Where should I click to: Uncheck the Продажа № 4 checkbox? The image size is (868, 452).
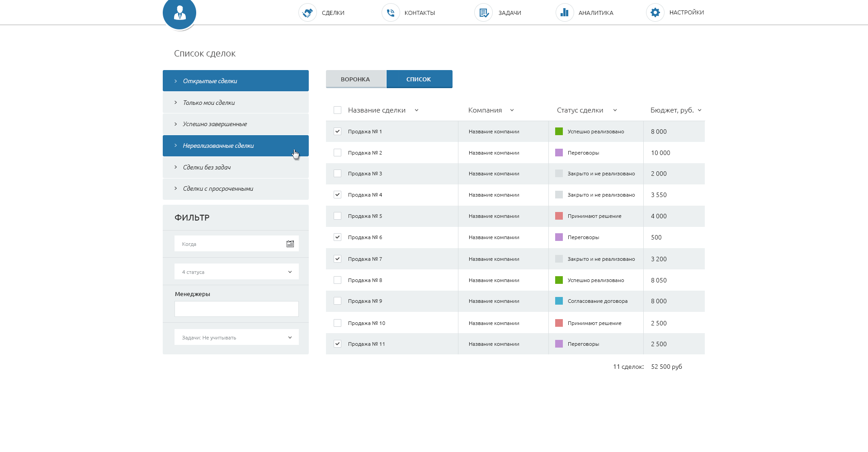(x=337, y=194)
